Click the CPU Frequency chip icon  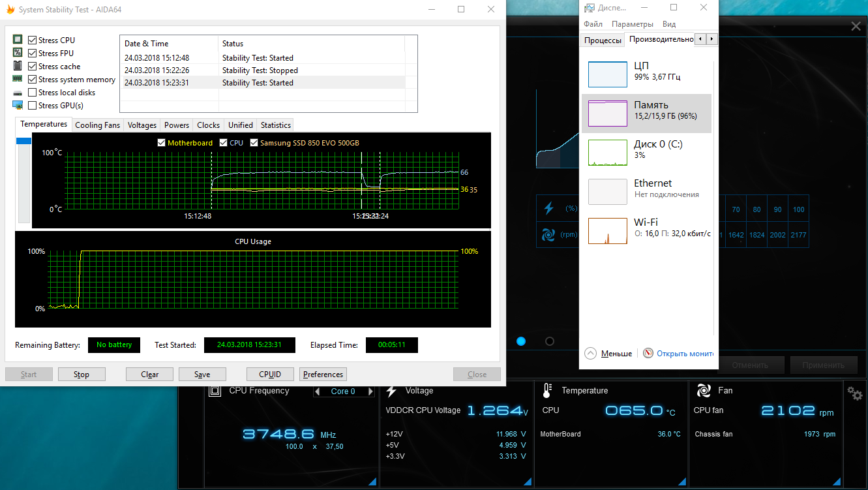click(x=215, y=390)
